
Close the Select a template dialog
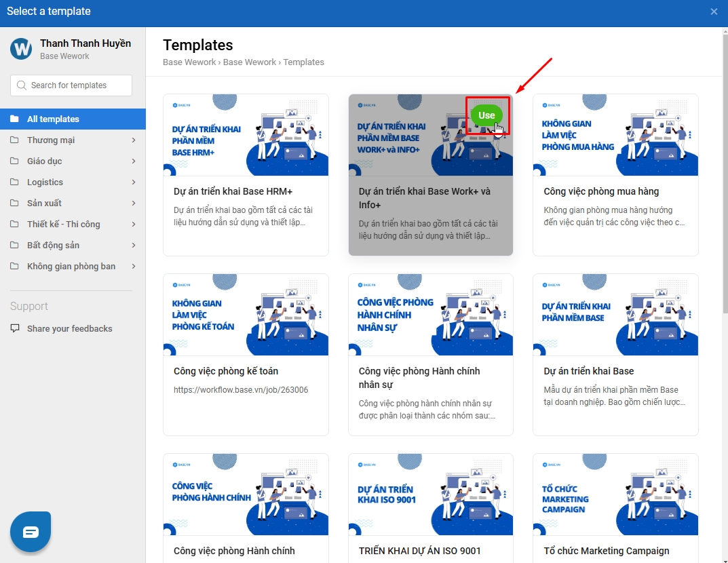click(x=714, y=12)
